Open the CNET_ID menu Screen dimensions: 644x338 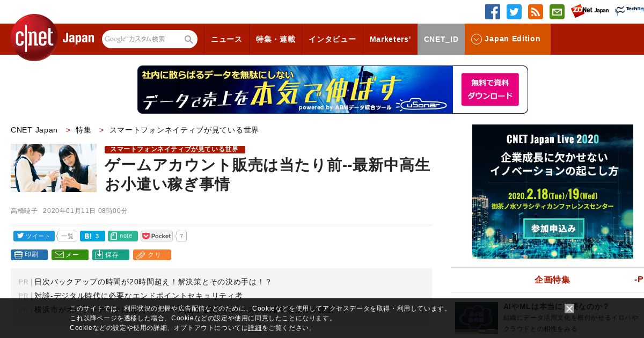(x=441, y=39)
